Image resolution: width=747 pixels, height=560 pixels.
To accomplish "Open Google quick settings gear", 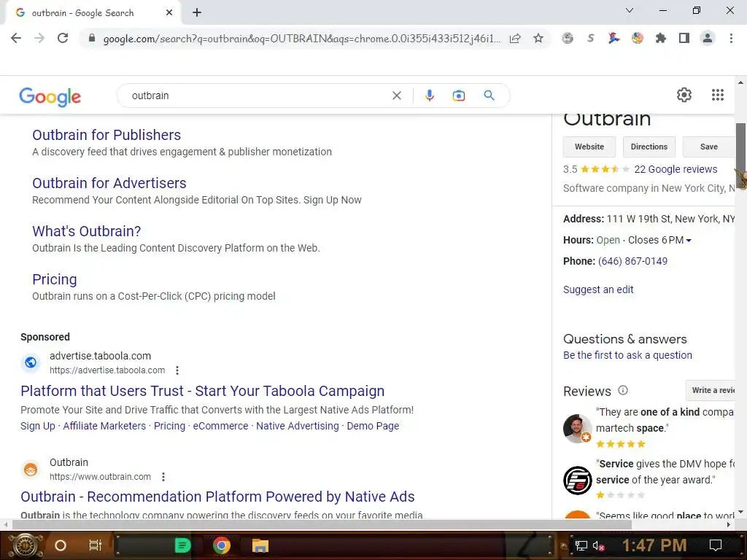I will [x=684, y=95].
